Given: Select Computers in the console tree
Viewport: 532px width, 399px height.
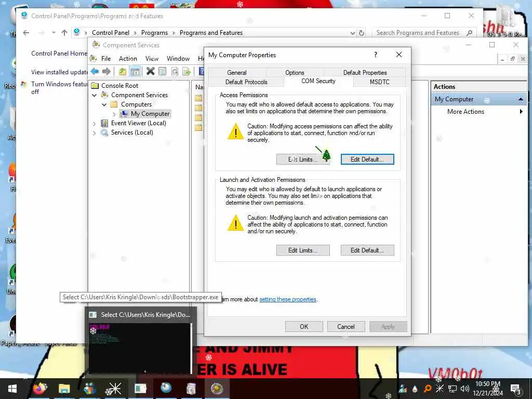Looking at the screenshot, I should point(136,104).
